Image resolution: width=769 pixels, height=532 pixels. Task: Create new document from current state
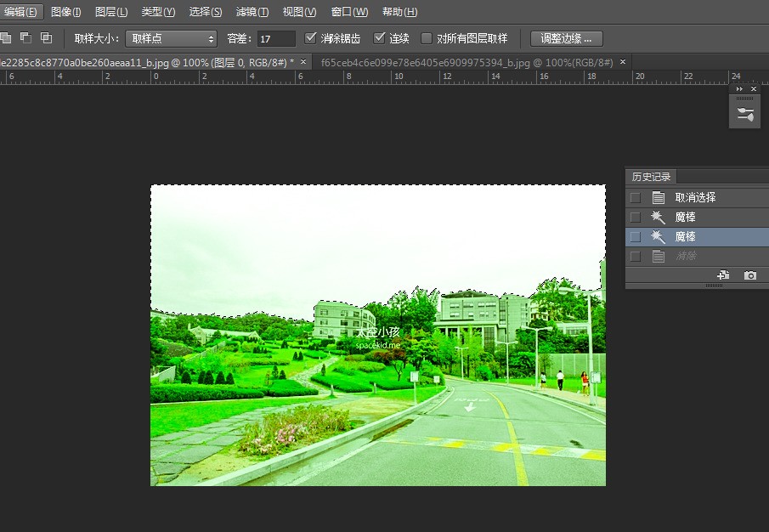[723, 275]
